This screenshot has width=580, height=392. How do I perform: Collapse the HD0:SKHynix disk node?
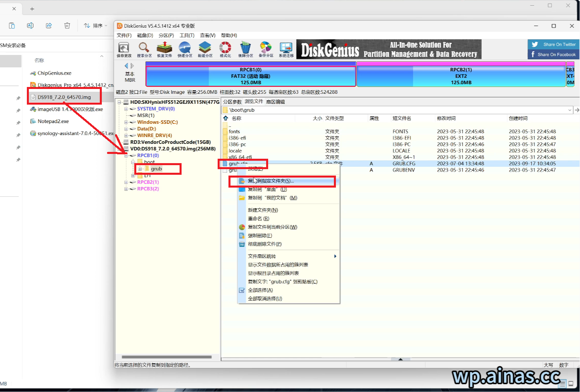tap(119, 102)
